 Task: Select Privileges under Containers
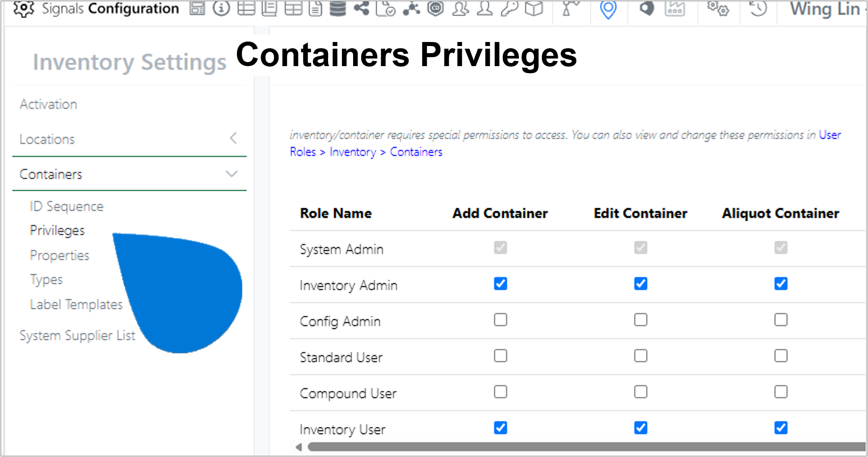[x=57, y=231]
